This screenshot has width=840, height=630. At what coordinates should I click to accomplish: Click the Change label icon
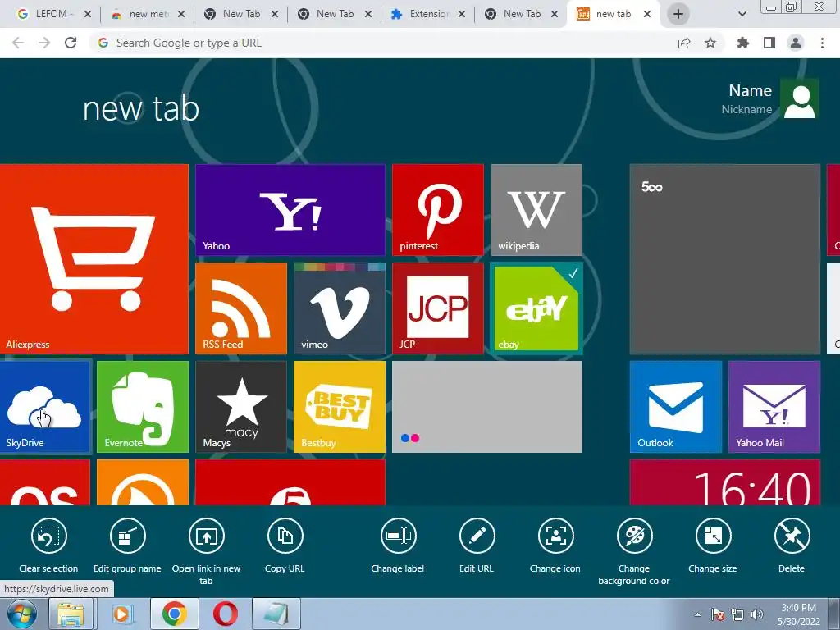(398, 536)
